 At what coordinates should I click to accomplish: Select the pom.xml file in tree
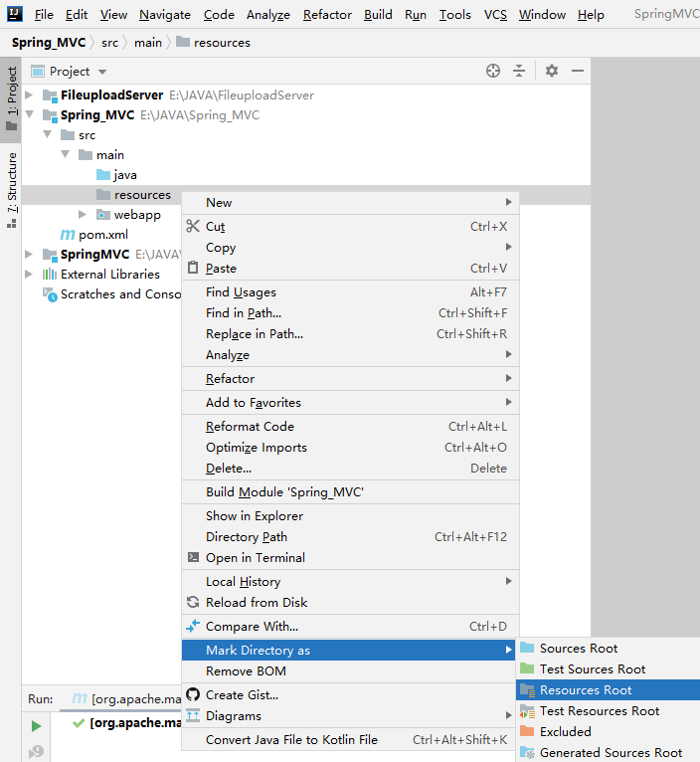click(94, 235)
